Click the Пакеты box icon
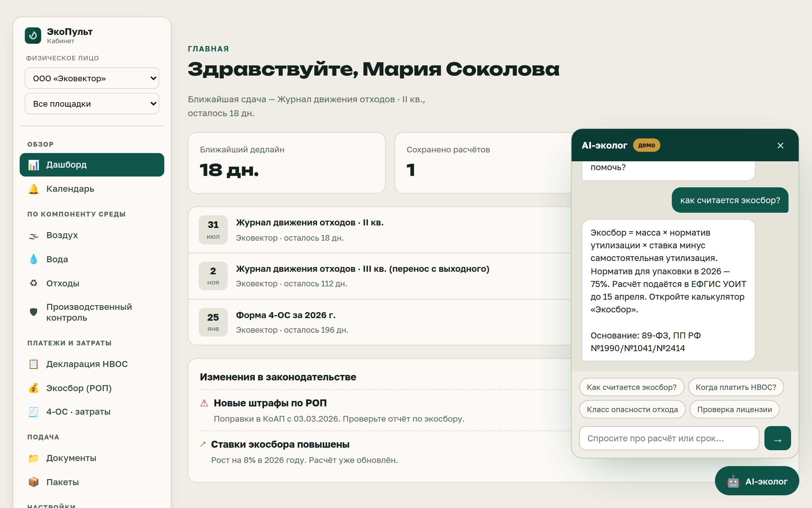The height and width of the screenshot is (508, 812). 34,483
